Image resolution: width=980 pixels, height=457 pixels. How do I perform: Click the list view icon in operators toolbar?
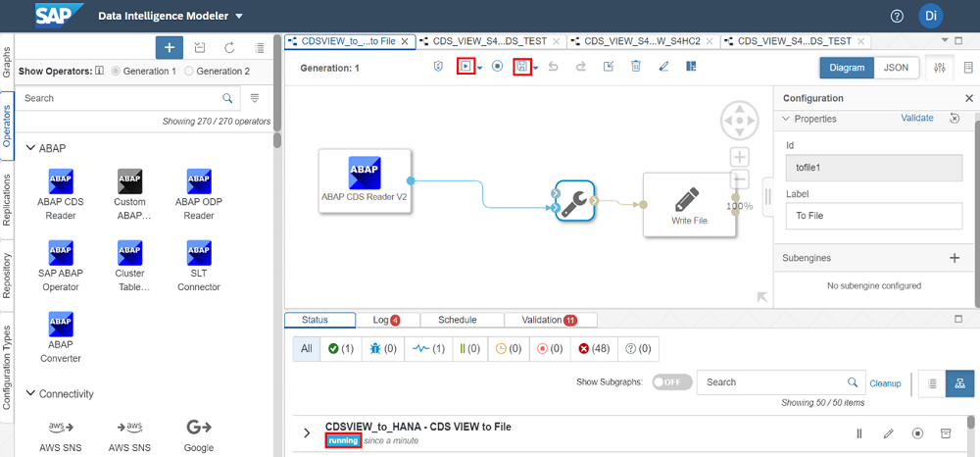click(260, 47)
